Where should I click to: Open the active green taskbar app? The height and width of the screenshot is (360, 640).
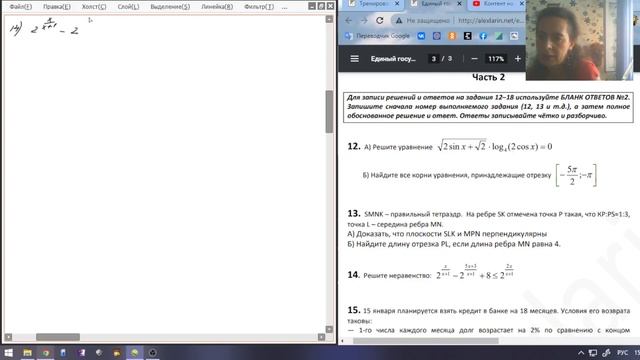click(x=134, y=353)
